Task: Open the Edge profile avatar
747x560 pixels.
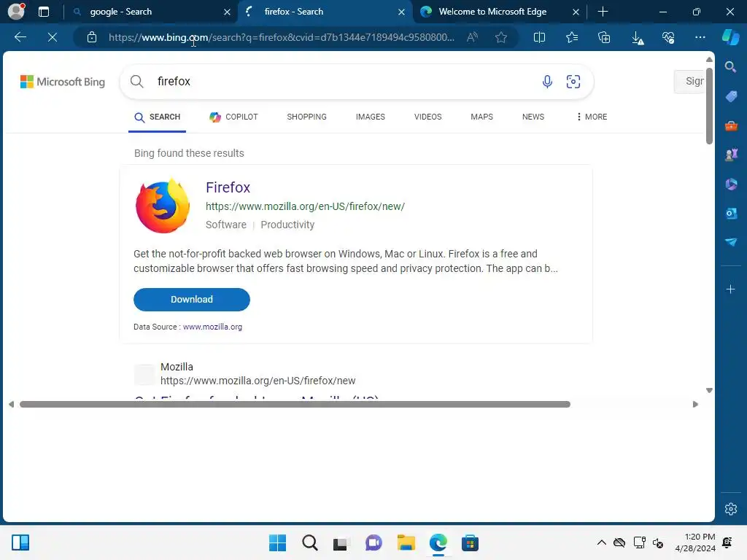Action: click(x=16, y=11)
